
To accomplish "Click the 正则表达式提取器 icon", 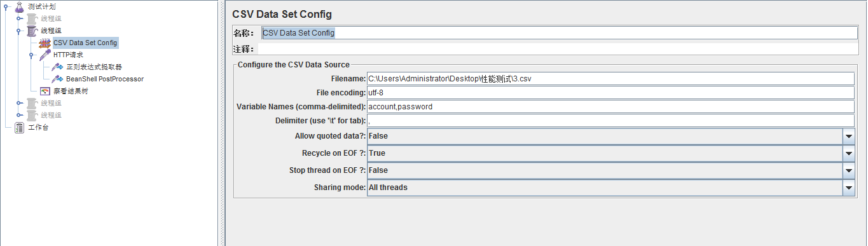I will [x=57, y=67].
